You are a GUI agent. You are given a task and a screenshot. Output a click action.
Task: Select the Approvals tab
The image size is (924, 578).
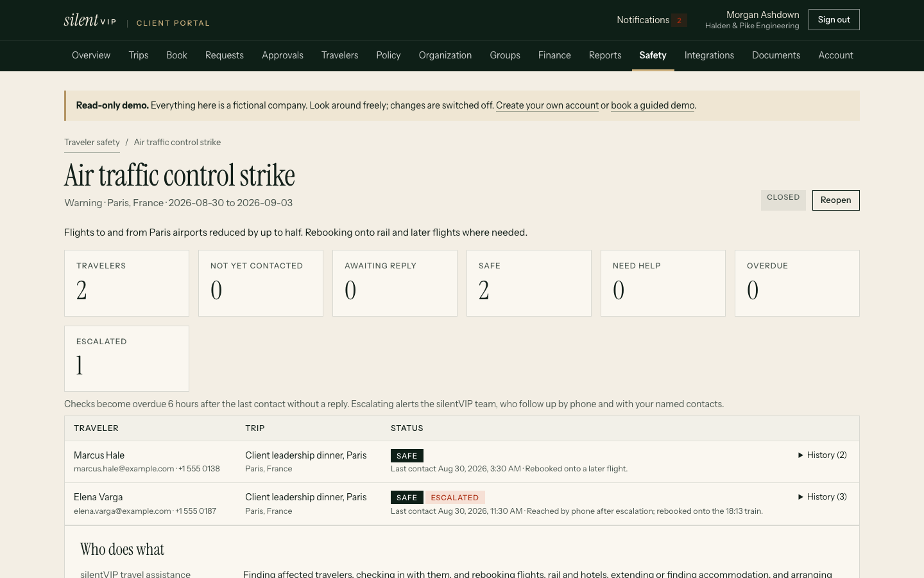pos(282,55)
